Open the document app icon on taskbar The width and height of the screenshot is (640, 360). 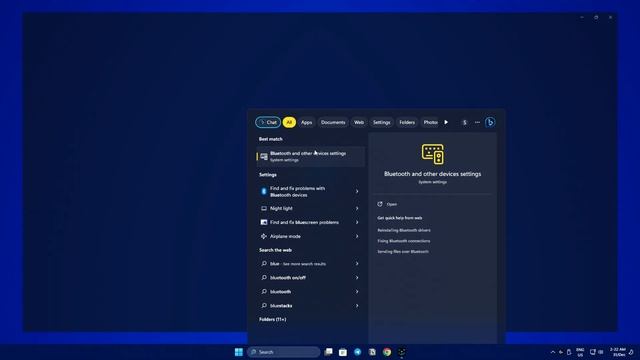(372, 352)
